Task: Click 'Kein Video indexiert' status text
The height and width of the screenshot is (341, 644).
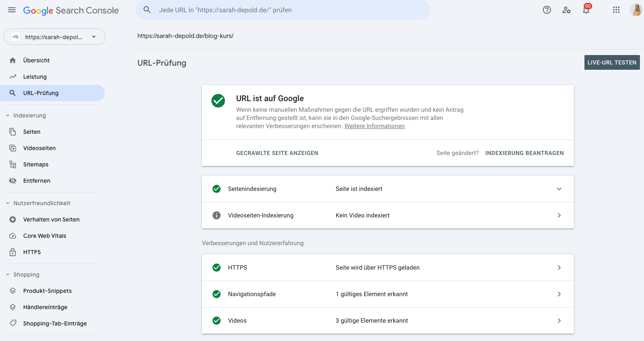Action: pos(363,215)
